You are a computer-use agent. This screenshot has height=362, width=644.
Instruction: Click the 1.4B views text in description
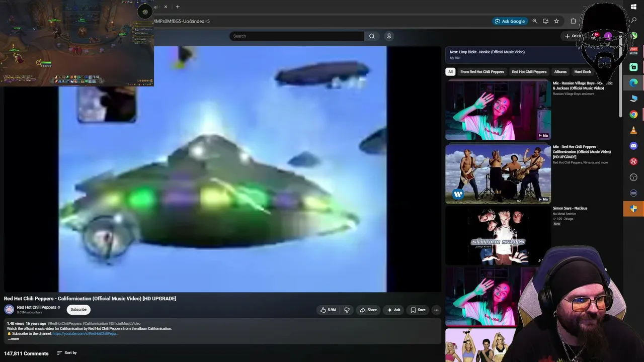(x=16, y=324)
